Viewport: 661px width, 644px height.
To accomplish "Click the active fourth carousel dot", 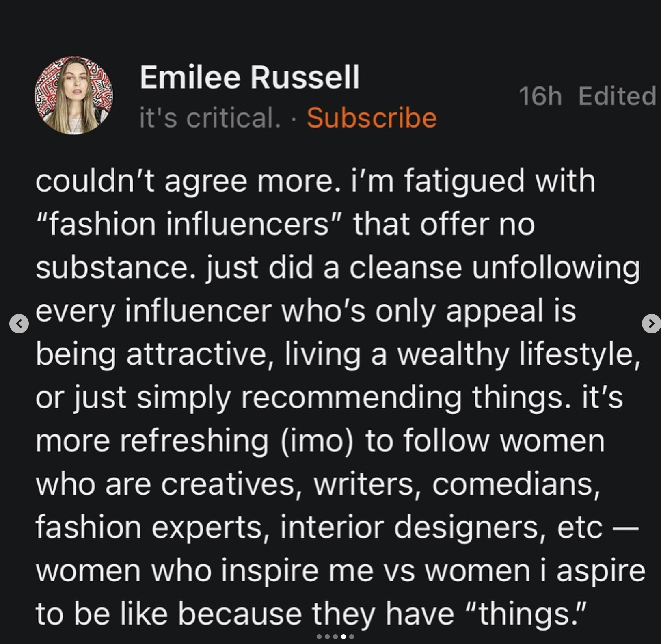I will click(x=343, y=637).
